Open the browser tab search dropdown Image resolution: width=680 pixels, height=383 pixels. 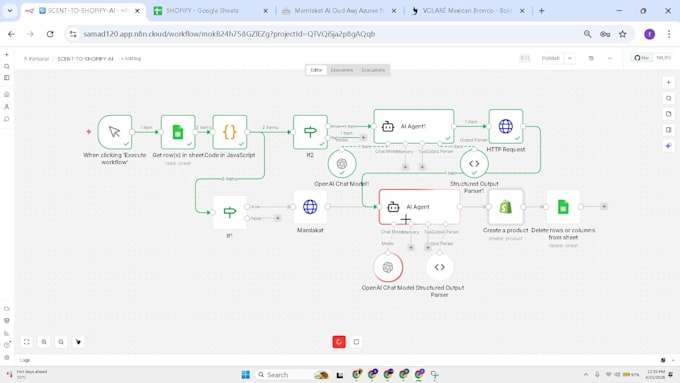[10, 11]
